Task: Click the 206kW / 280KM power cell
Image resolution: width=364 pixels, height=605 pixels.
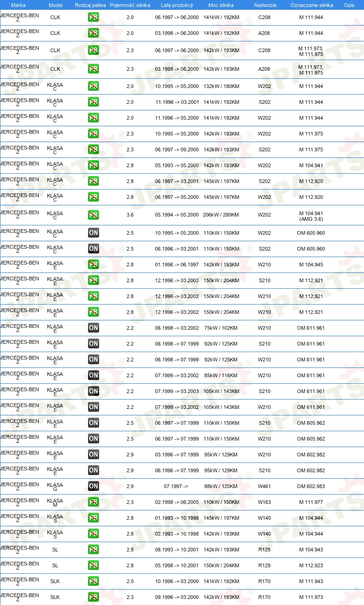Action: [x=221, y=215]
